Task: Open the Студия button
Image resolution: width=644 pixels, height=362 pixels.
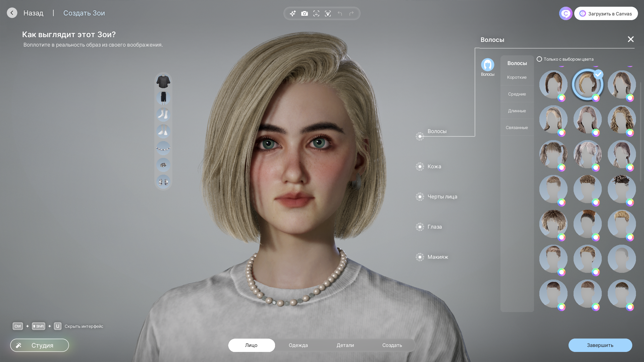Action: tap(40, 345)
